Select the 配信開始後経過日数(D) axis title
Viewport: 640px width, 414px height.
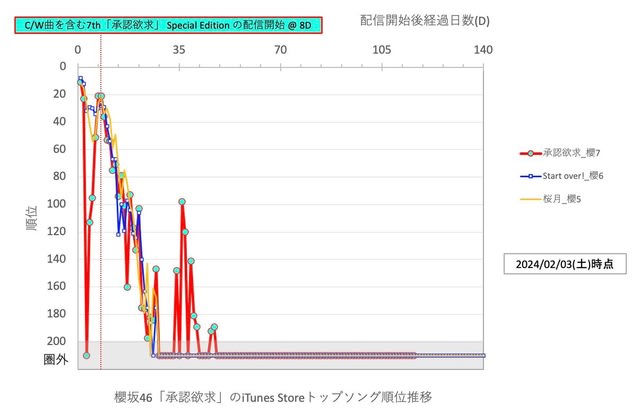424,20
